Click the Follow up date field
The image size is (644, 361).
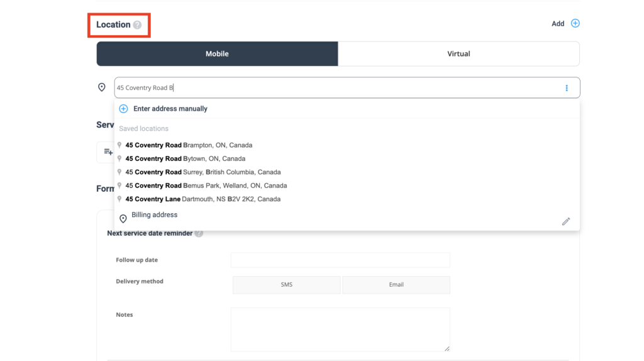tap(340, 260)
